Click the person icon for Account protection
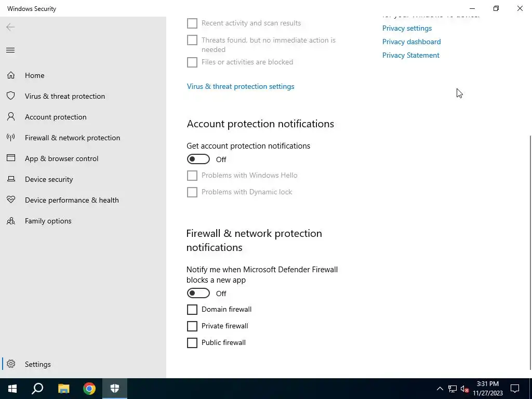The image size is (532, 399). click(11, 117)
